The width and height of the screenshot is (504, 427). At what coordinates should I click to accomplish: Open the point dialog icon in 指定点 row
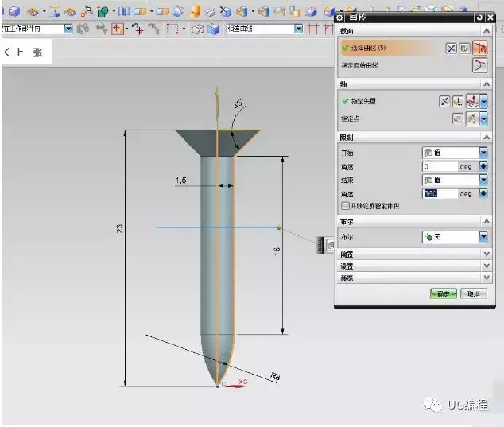click(458, 118)
